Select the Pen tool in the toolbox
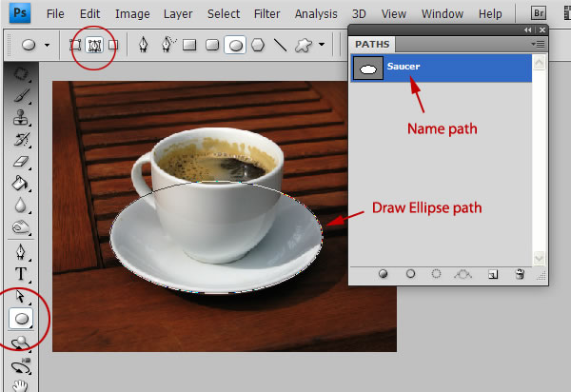571x392 pixels. (x=20, y=252)
